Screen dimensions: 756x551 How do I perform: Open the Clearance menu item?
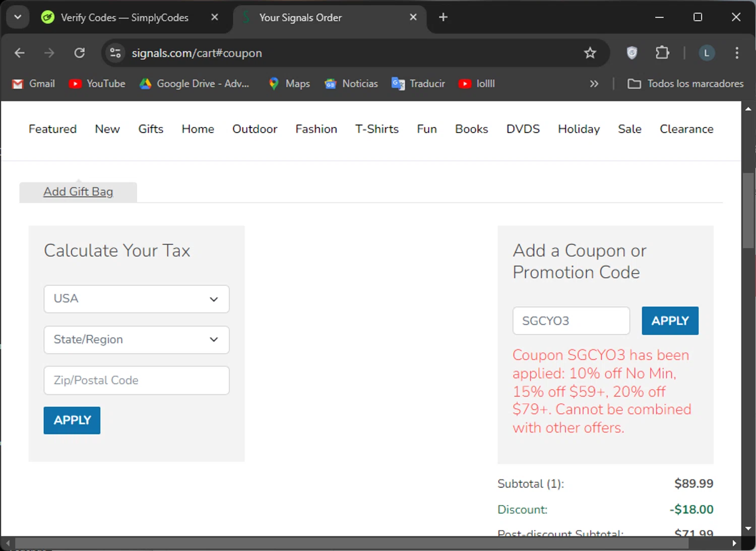click(x=686, y=129)
